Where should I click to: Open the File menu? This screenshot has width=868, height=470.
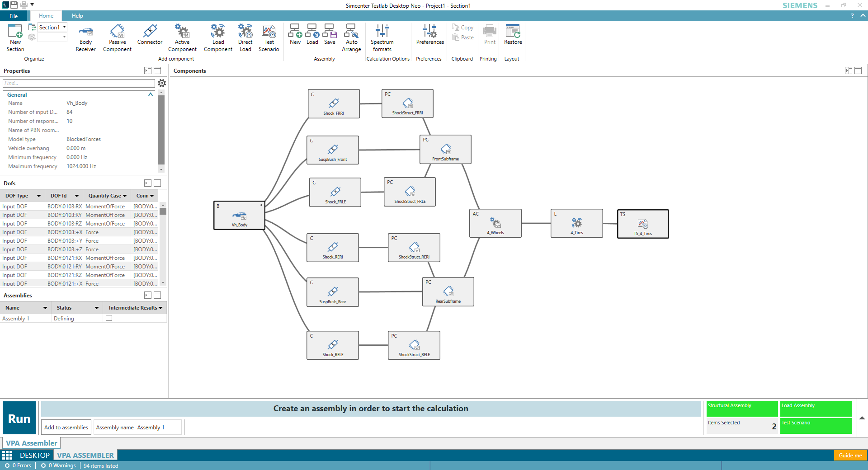[x=14, y=16]
